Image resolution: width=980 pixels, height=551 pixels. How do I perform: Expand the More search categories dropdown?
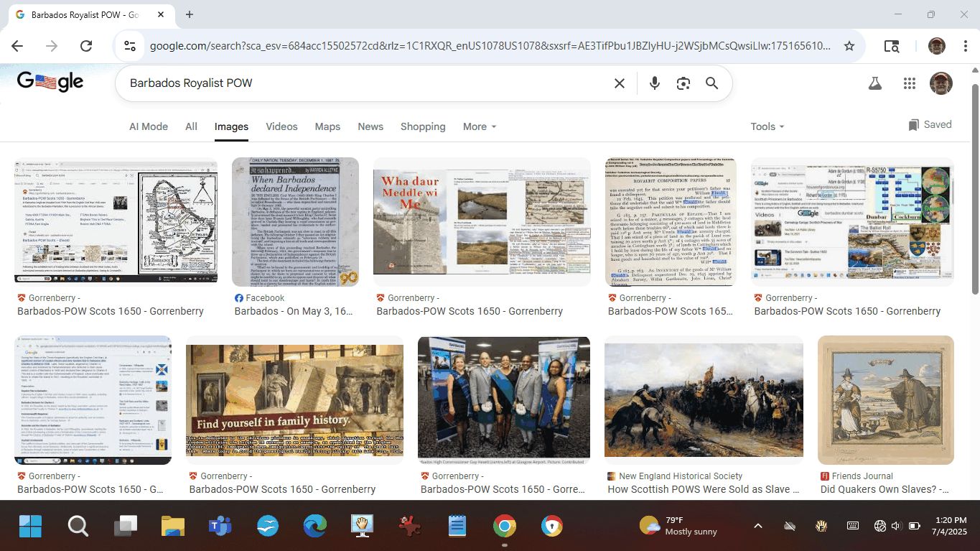coord(479,126)
